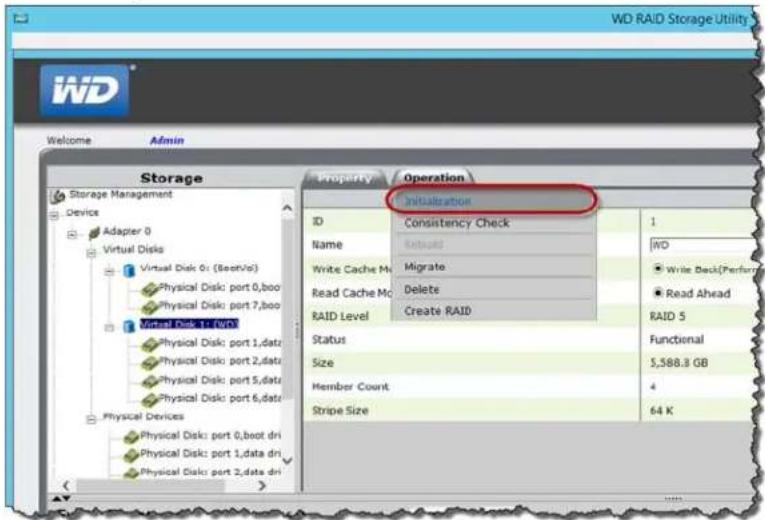Viewport: 765px width, 520px height.
Task: Click the Admin user link
Action: pyautogui.click(x=167, y=140)
